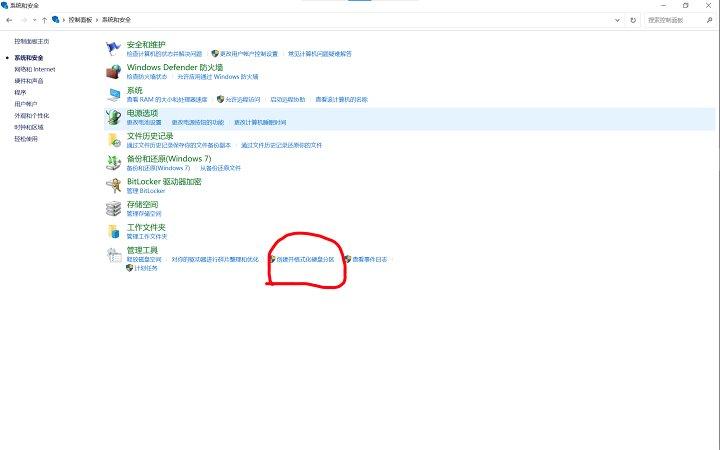Image resolution: width=720 pixels, height=450 pixels.
Task: Open 控制面板主页 in sidebar
Action: coord(32,41)
